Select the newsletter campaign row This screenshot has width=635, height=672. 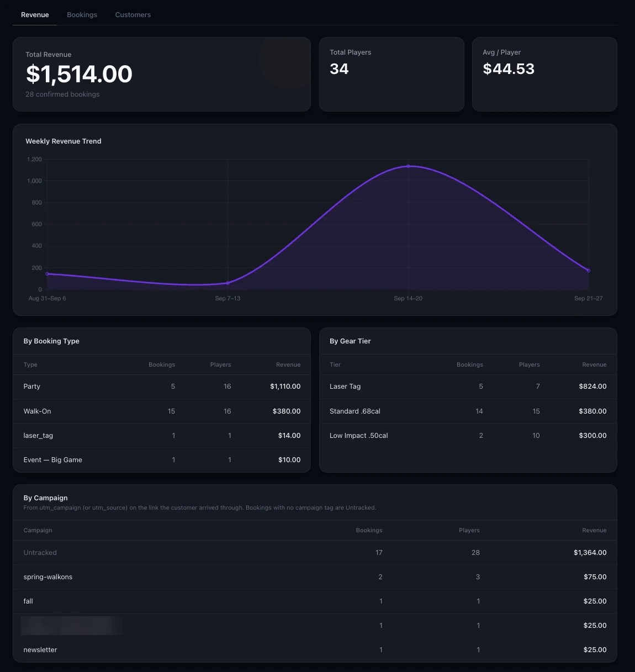point(315,650)
